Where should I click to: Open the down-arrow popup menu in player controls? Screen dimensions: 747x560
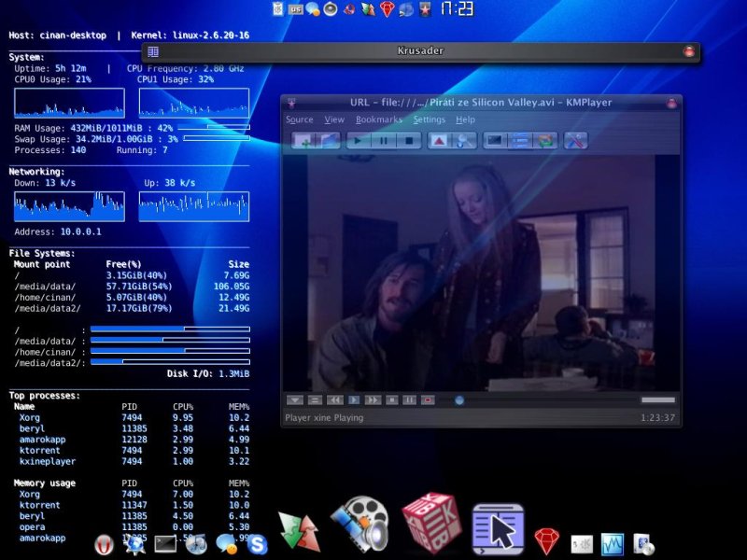tap(295, 400)
